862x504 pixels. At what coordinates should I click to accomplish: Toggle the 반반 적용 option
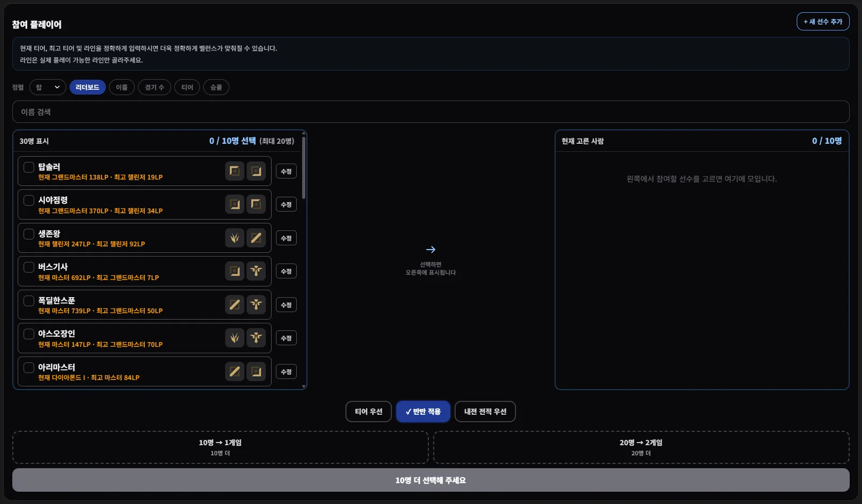coord(423,412)
